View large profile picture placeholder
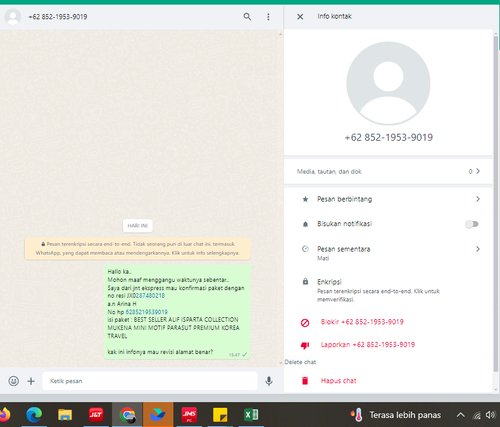The height and width of the screenshot is (427, 500). coord(388,83)
